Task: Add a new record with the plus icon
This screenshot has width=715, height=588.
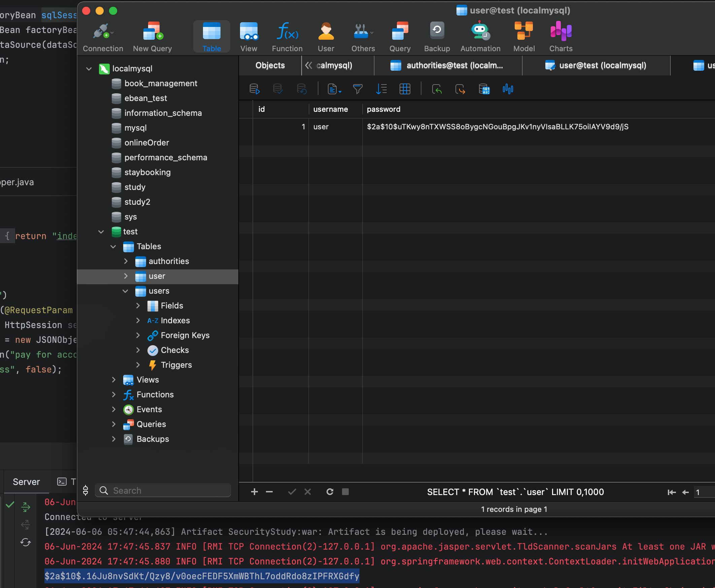Action: tap(254, 491)
